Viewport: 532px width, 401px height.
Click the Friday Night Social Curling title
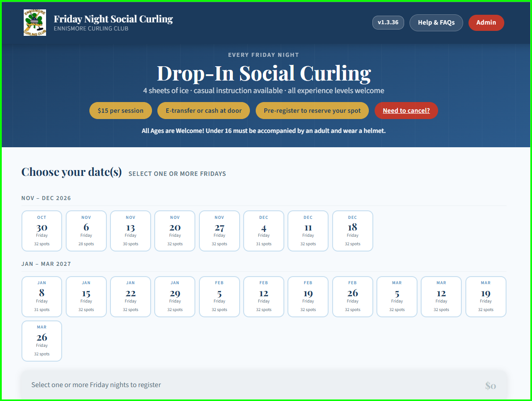[113, 19]
